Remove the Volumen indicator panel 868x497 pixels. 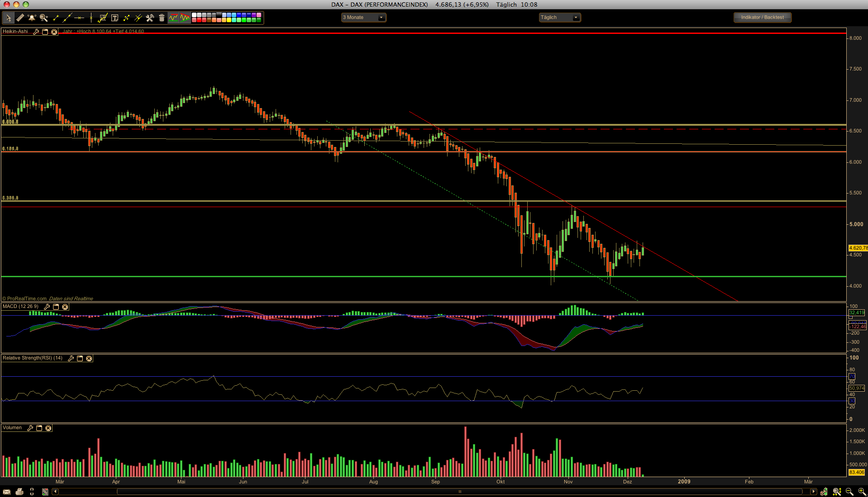[x=48, y=428]
